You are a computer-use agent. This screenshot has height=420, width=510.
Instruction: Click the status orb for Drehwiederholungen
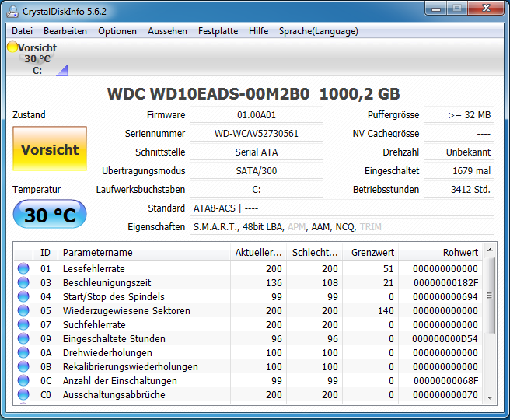(23, 352)
